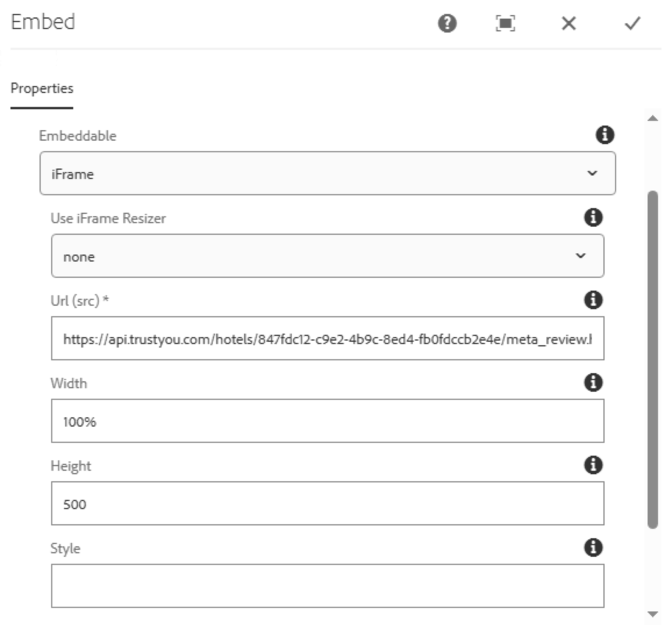Click the Embeddable info icon

pos(605,135)
